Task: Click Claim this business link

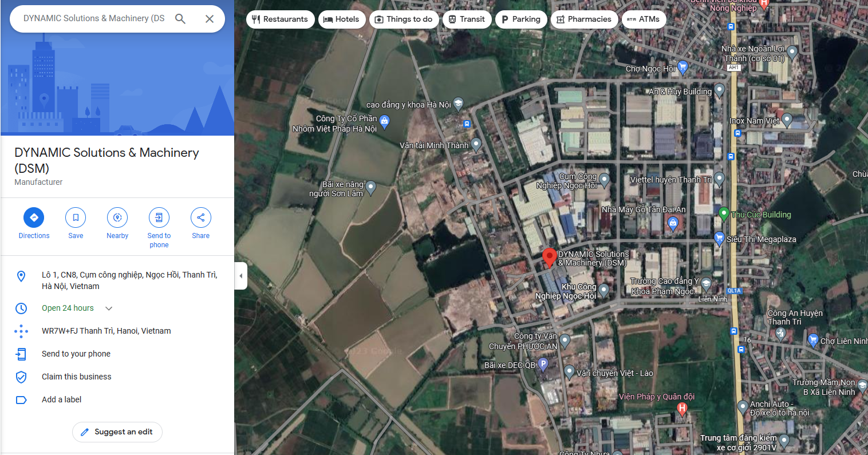Action: 77,377
